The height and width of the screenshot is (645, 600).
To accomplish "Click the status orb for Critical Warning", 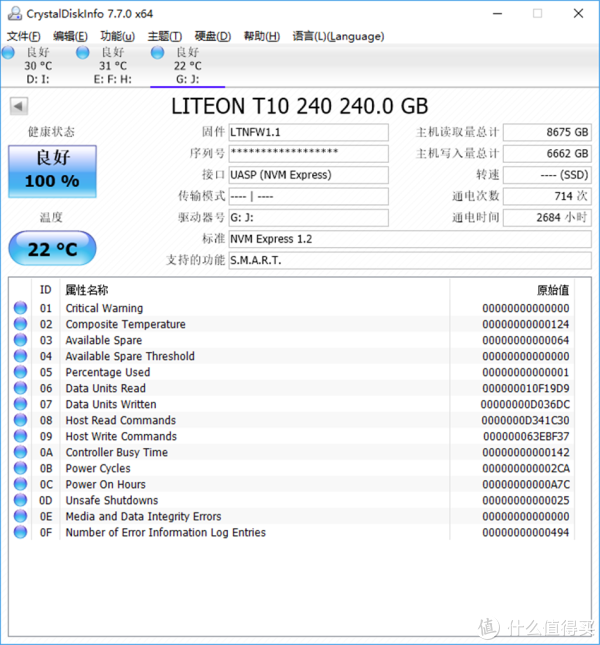I will (21, 308).
